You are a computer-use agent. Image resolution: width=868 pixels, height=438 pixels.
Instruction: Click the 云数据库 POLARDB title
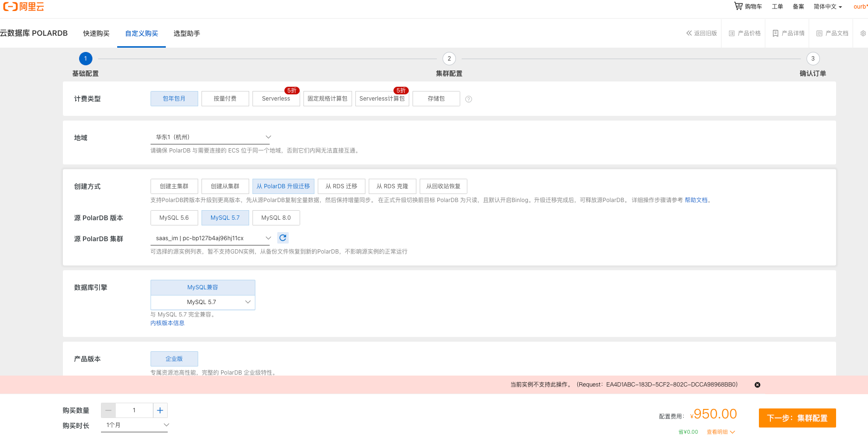(x=34, y=33)
